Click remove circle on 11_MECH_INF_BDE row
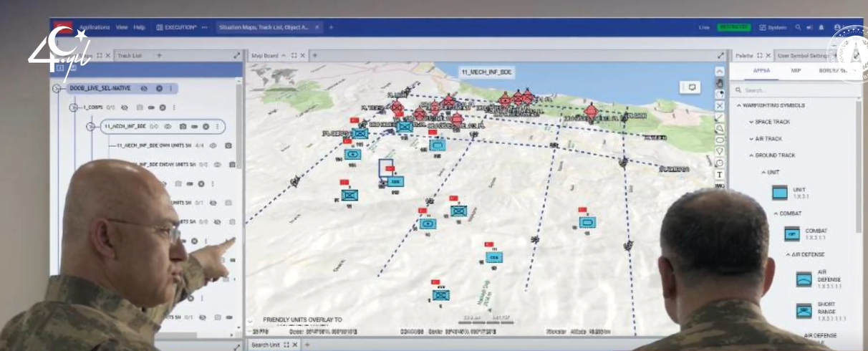 (x=206, y=126)
